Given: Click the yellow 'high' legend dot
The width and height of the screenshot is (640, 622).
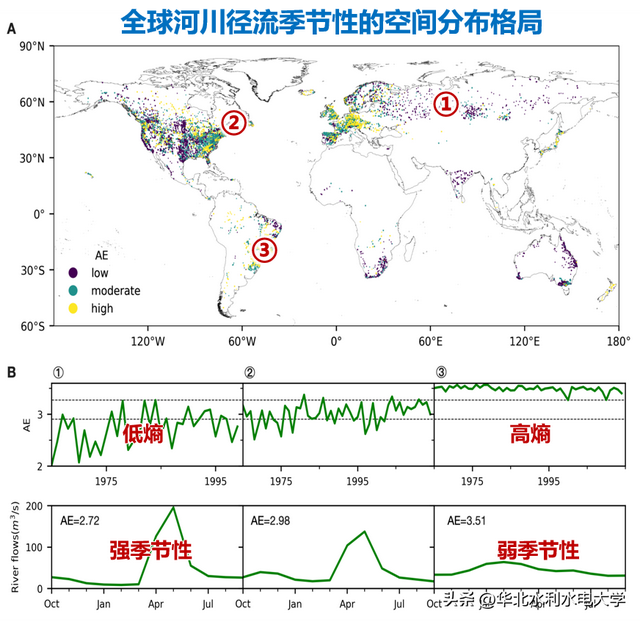Looking at the screenshot, I should click(x=73, y=308).
